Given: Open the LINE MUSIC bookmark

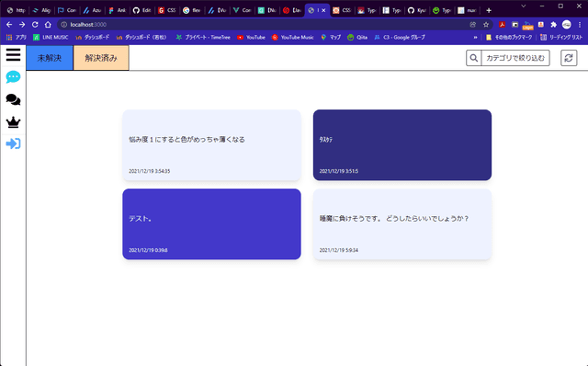Looking at the screenshot, I should point(51,37).
